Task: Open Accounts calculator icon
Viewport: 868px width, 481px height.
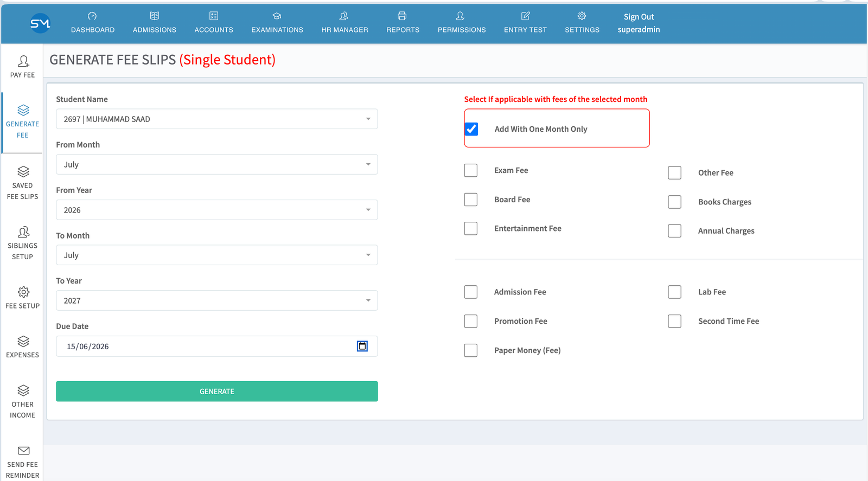Action: [214, 16]
